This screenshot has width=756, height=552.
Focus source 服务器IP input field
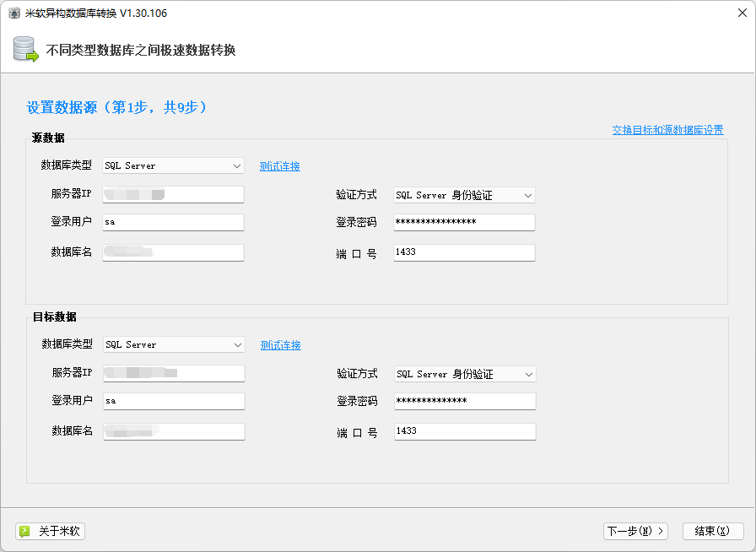173,195
